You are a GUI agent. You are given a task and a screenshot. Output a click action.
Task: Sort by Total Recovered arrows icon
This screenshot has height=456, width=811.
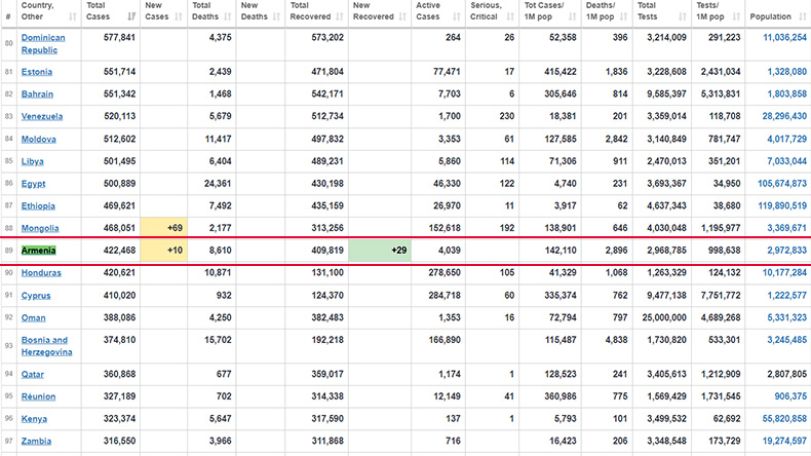pyautogui.click(x=340, y=17)
